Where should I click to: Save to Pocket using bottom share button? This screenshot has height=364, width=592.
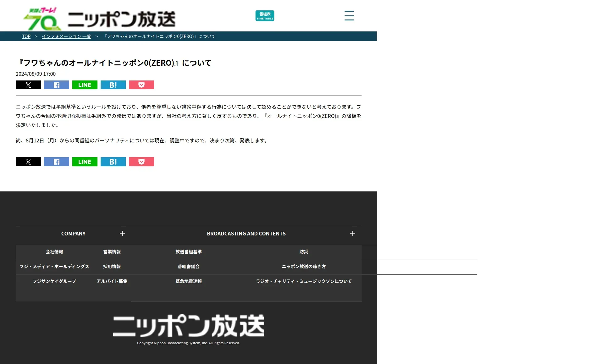[x=141, y=162]
